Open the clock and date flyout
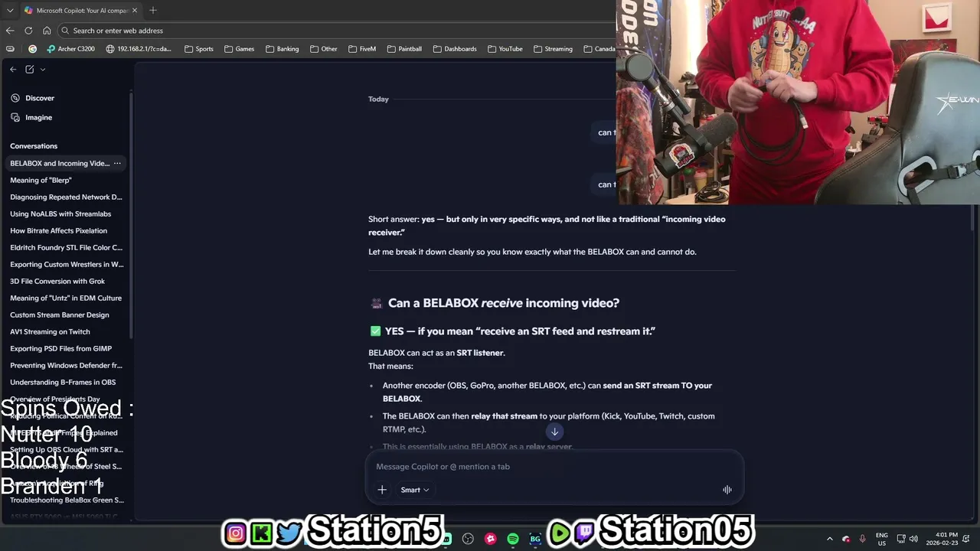Screen dimensions: 980x551 pyautogui.click(x=941, y=539)
